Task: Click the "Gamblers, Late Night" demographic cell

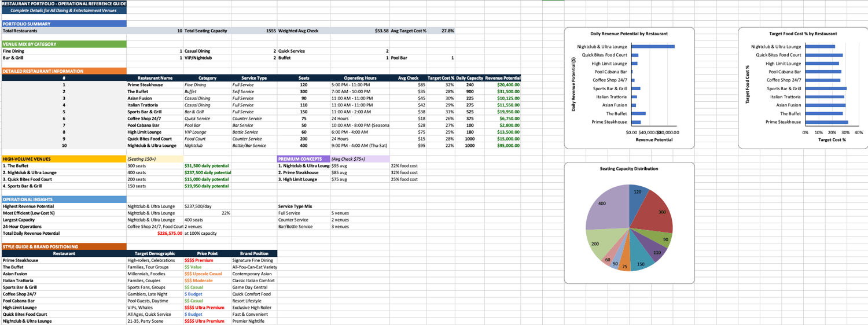Action: pyautogui.click(x=155, y=294)
